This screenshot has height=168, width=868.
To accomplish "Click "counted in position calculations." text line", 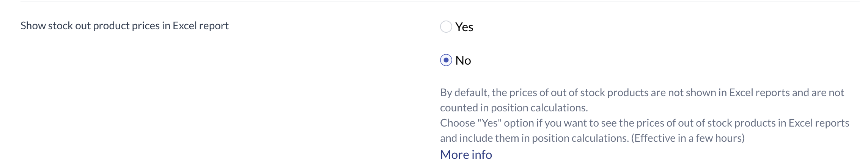I will (x=514, y=108).
